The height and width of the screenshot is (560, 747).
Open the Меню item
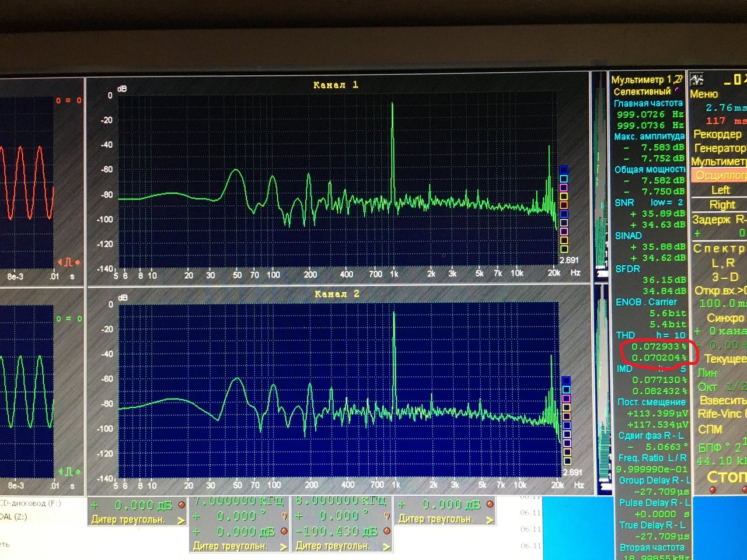pos(704,94)
